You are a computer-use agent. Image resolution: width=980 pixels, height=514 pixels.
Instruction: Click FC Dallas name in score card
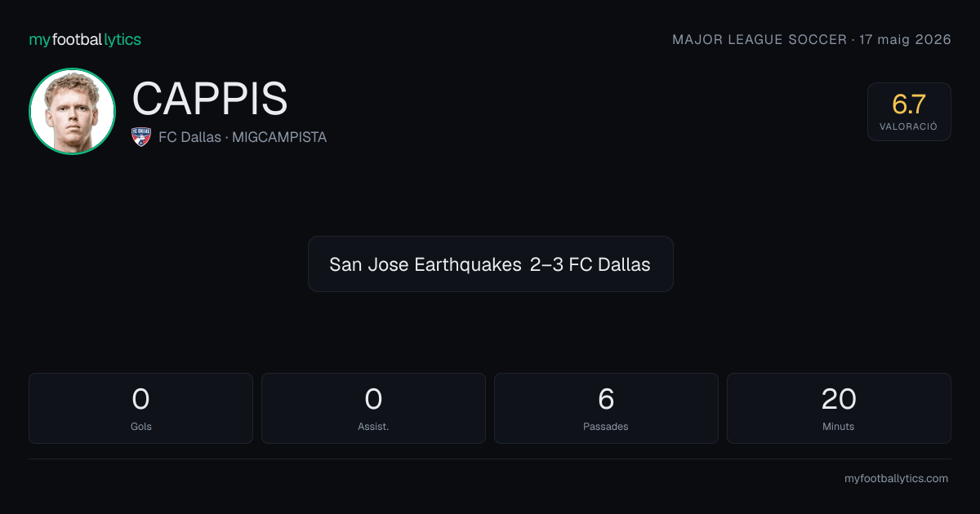[610, 264]
